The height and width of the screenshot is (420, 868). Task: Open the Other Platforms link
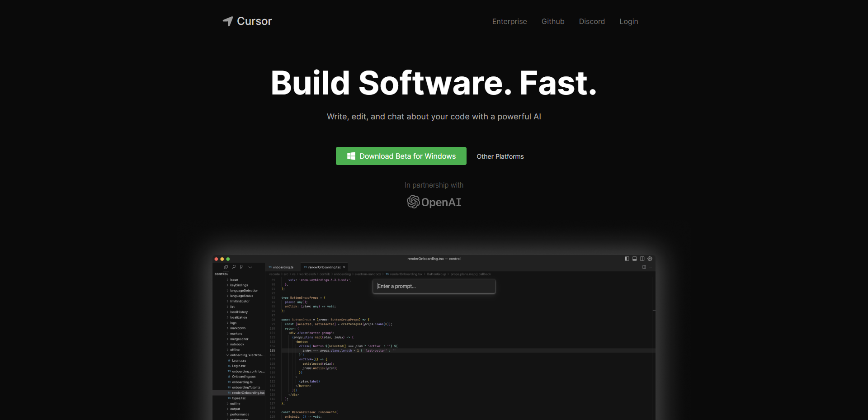click(x=500, y=156)
